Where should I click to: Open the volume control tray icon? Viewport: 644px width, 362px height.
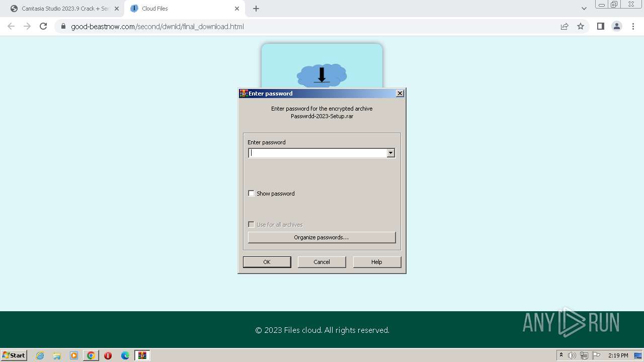[572, 355]
